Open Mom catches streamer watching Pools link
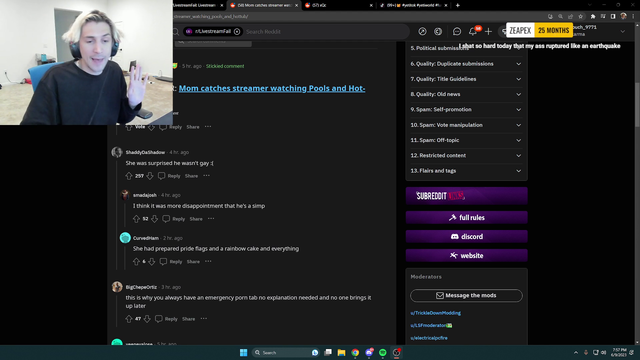This screenshot has width=640, height=360. pyautogui.click(x=272, y=88)
